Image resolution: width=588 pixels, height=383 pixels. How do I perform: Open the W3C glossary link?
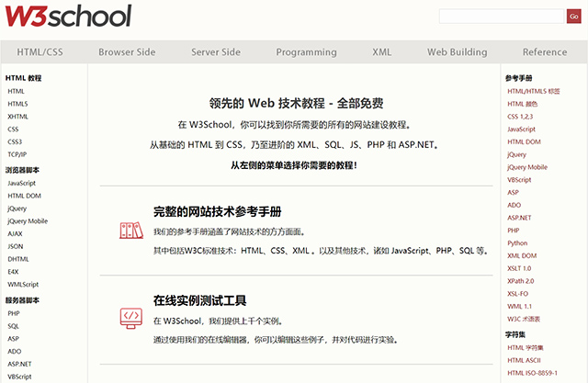(x=524, y=320)
